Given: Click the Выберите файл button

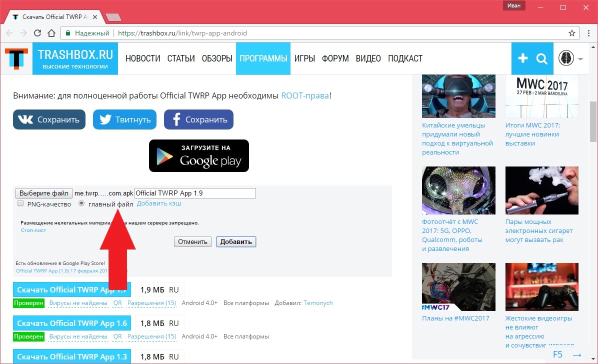Looking at the screenshot, I should pyautogui.click(x=44, y=193).
